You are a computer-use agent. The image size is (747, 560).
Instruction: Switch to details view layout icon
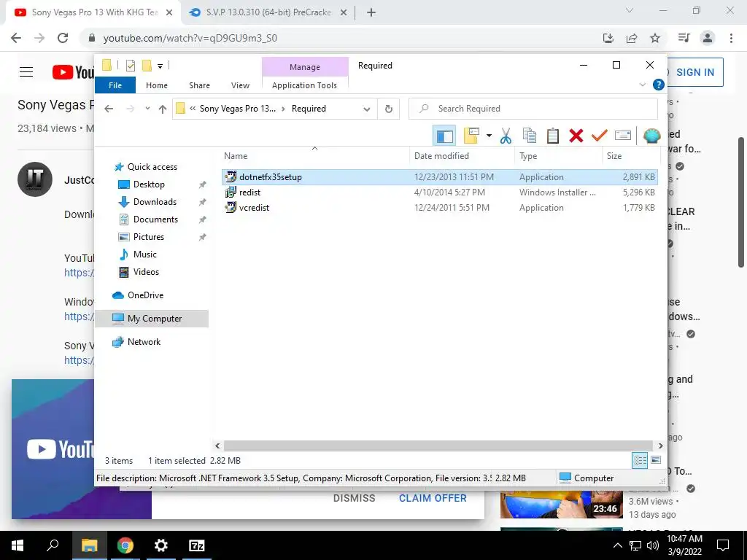pyautogui.click(x=640, y=461)
